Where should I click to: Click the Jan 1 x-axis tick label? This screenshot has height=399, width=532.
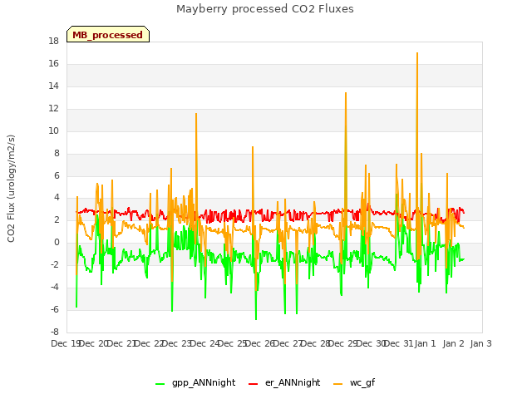pyautogui.click(x=425, y=343)
